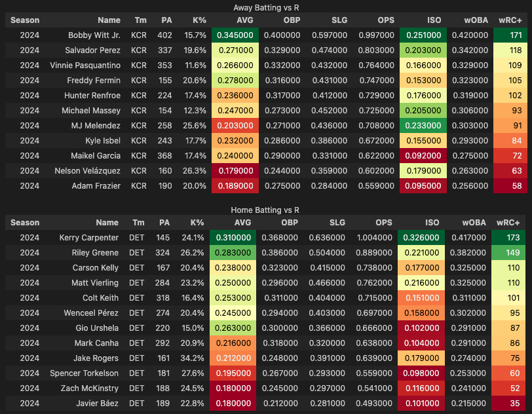Screen dimensions: 532x414
Task: Click Gio Urshela K% 15.0%
Action: (193, 328)
